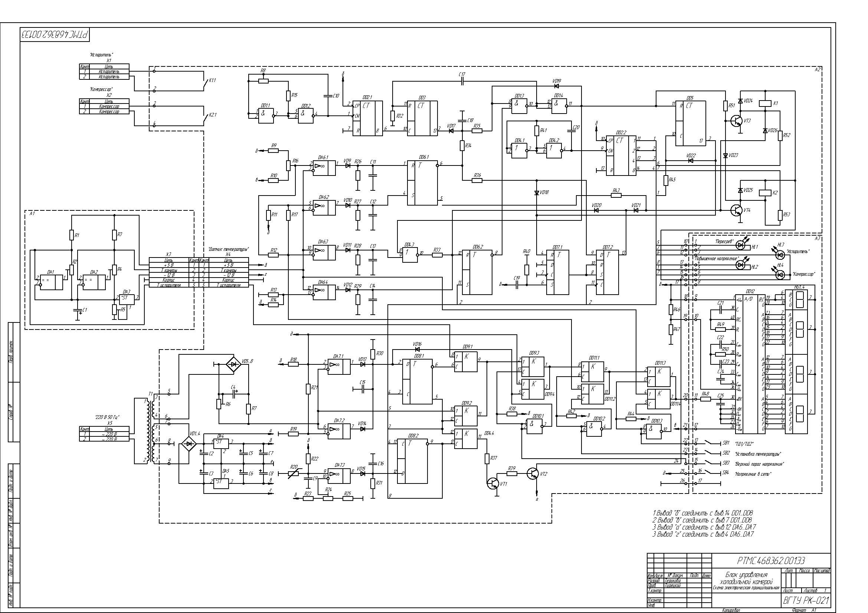
Task: Select 'Повышенное напряжение' label
Action: pyautogui.click(x=717, y=259)
